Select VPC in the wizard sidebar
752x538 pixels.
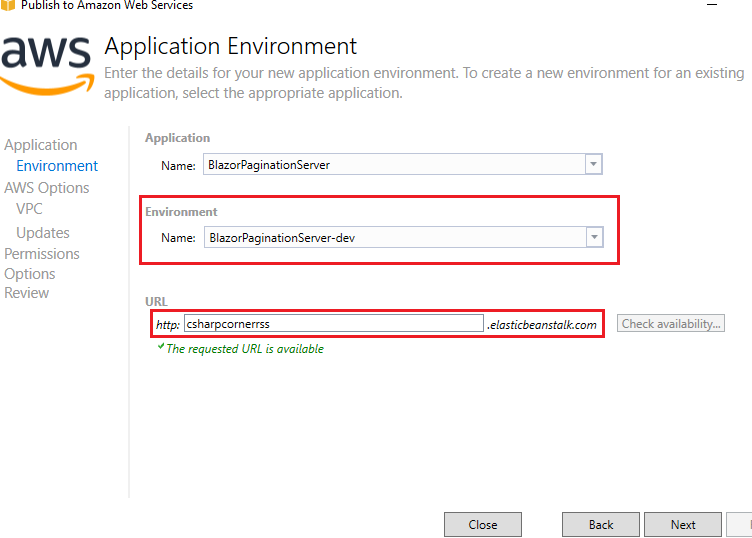(29, 209)
